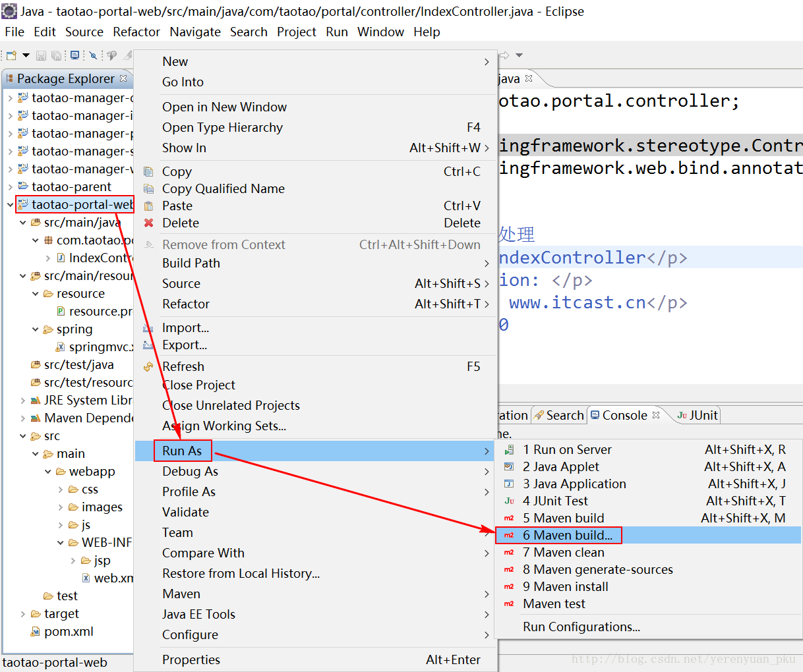Click the Package Explorer tab icon
Screen dimensions: 803x672
click(x=10, y=78)
